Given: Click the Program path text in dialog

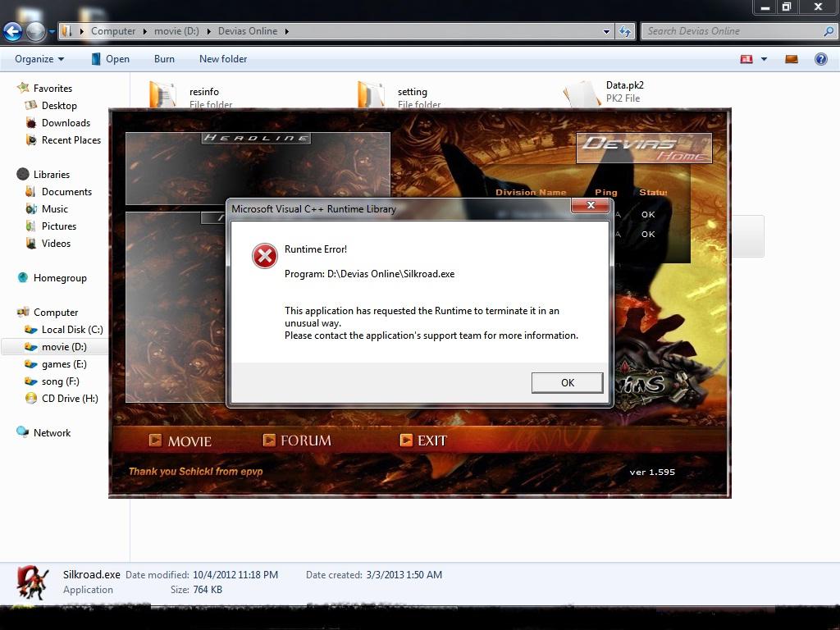Looking at the screenshot, I should pos(369,274).
